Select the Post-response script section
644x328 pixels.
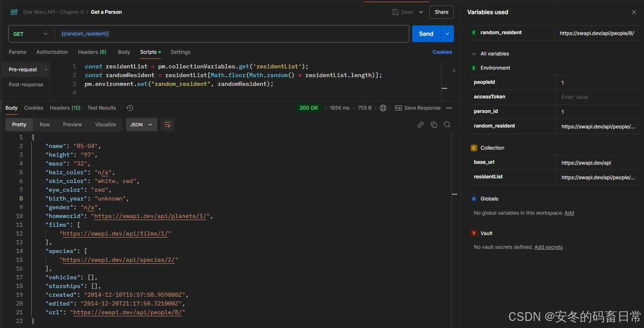pyautogui.click(x=26, y=85)
